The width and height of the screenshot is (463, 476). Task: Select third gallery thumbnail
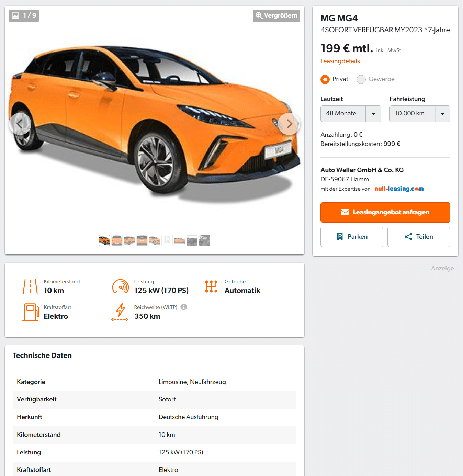pos(129,240)
